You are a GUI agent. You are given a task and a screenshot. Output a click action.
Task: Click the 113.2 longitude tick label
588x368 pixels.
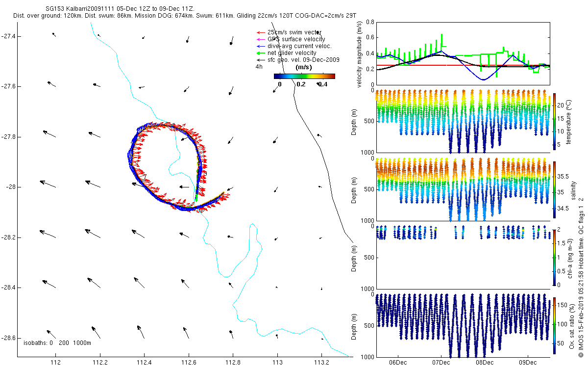coord(321,363)
